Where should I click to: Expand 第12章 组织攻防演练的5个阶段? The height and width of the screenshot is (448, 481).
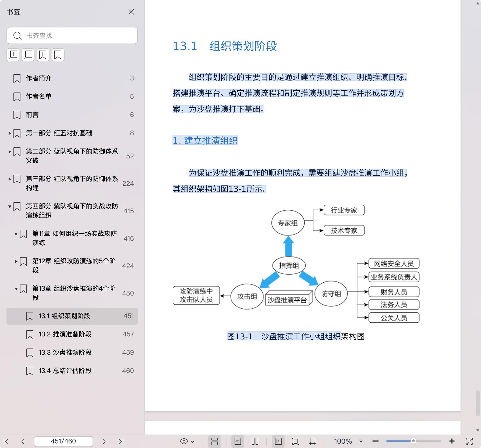pyautogui.click(x=16, y=261)
